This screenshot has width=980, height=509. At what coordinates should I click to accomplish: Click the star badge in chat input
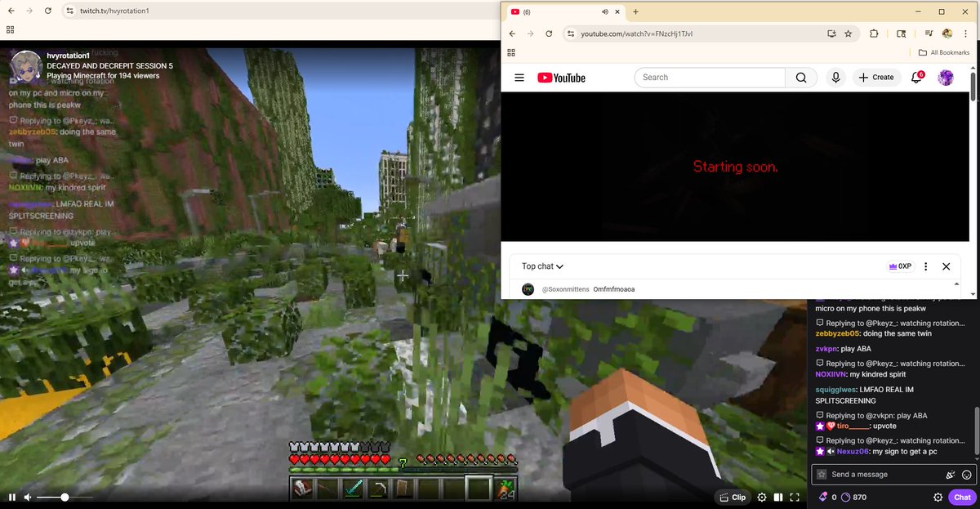tap(822, 475)
